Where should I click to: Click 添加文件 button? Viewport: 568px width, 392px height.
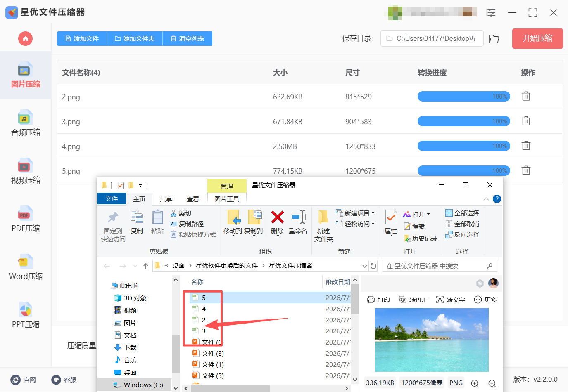[82, 38]
